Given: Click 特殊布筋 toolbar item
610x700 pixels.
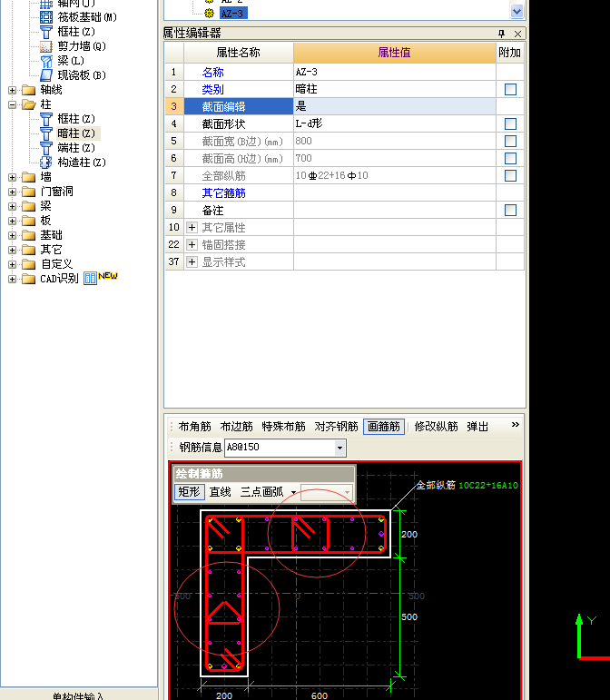Looking at the screenshot, I should point(284,427).
